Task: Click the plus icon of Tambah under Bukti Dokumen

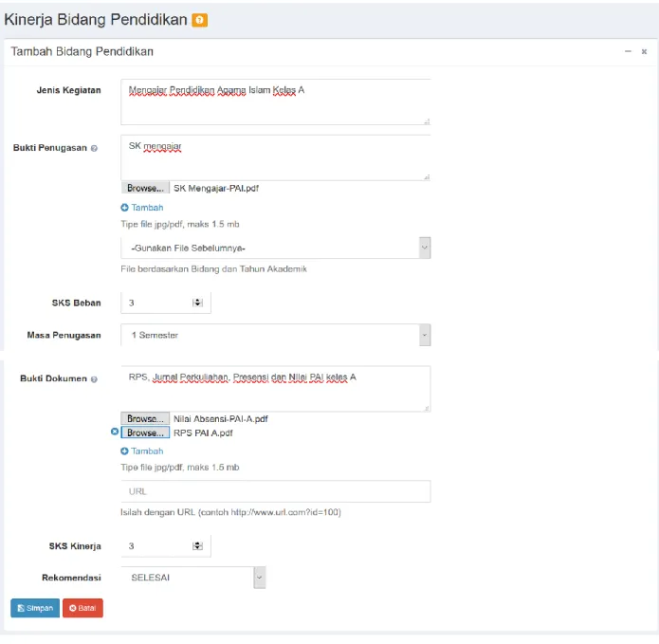Action: pyautogui.click(x=124, y=451)
